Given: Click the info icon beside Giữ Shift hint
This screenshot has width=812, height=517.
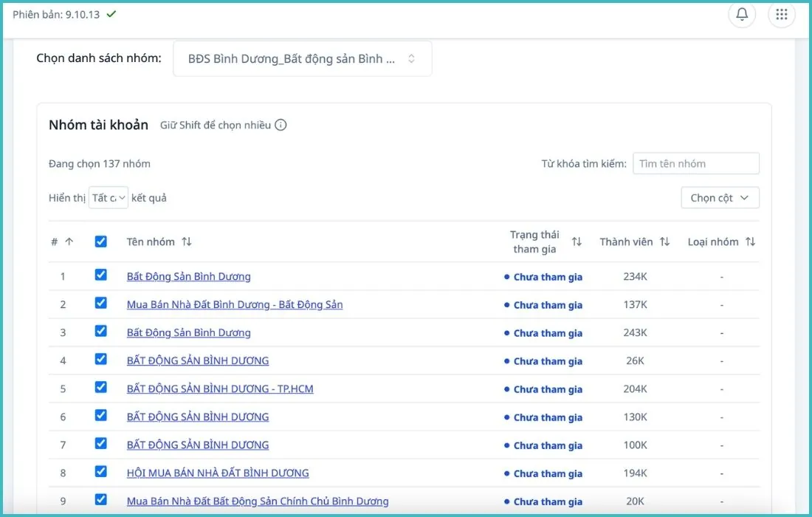Looking at the screenshot, I should pos(281,125).
